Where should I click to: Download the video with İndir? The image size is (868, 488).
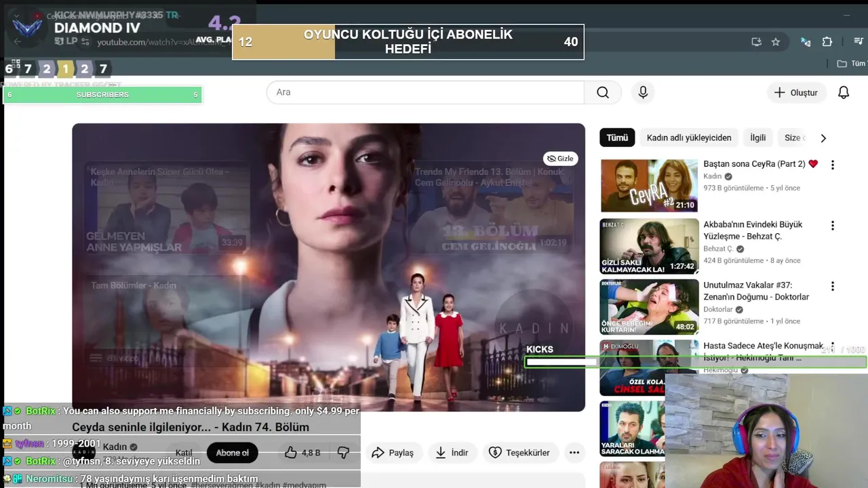(x=452, y=453)
